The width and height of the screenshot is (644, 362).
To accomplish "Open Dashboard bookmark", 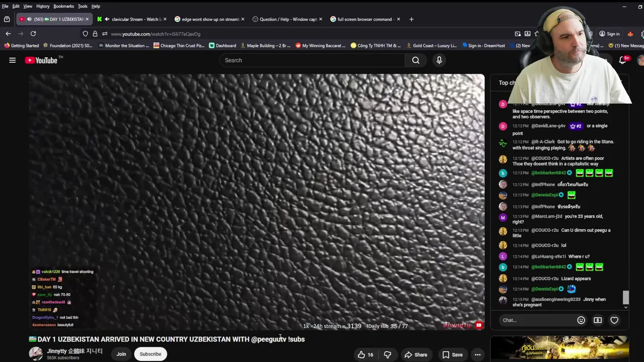I will tap(222, 46).
